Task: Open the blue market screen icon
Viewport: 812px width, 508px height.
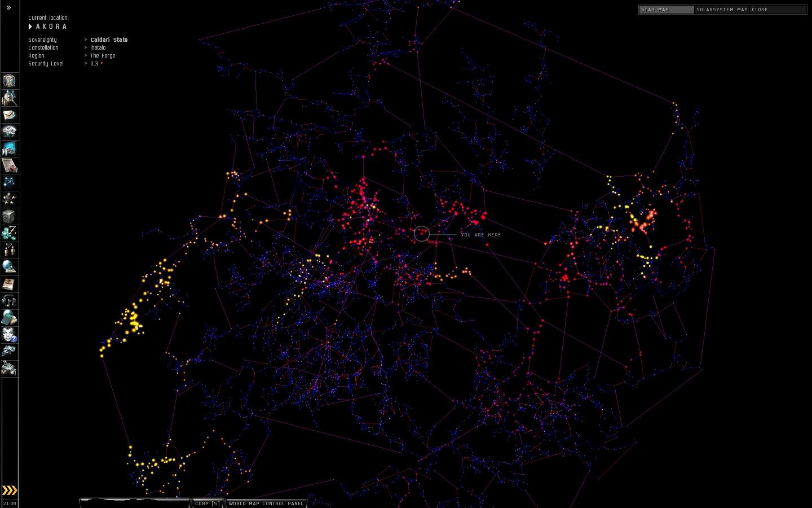Action: (x=9, y=148)
